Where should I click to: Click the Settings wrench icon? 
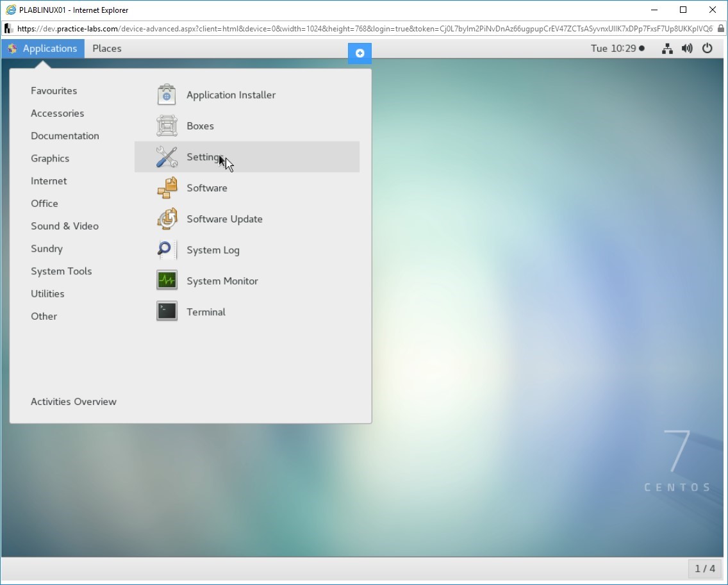[x=167, y=157]
